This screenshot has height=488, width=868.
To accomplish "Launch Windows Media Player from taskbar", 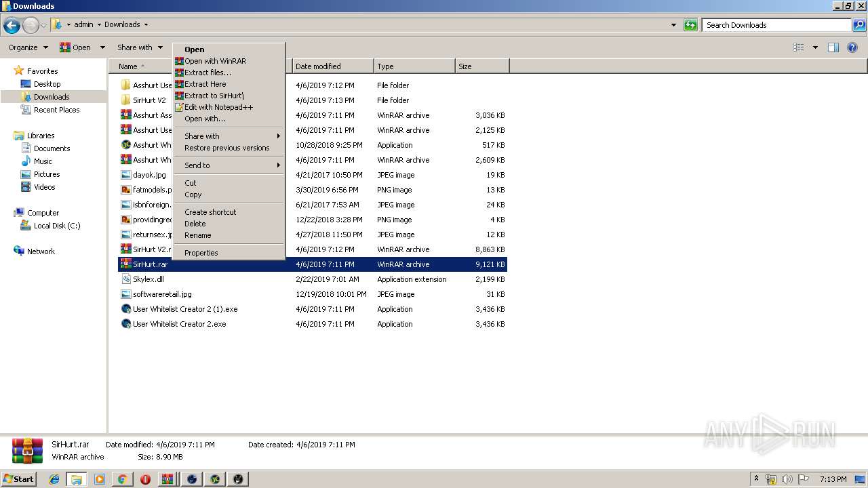I will point(99,479).
